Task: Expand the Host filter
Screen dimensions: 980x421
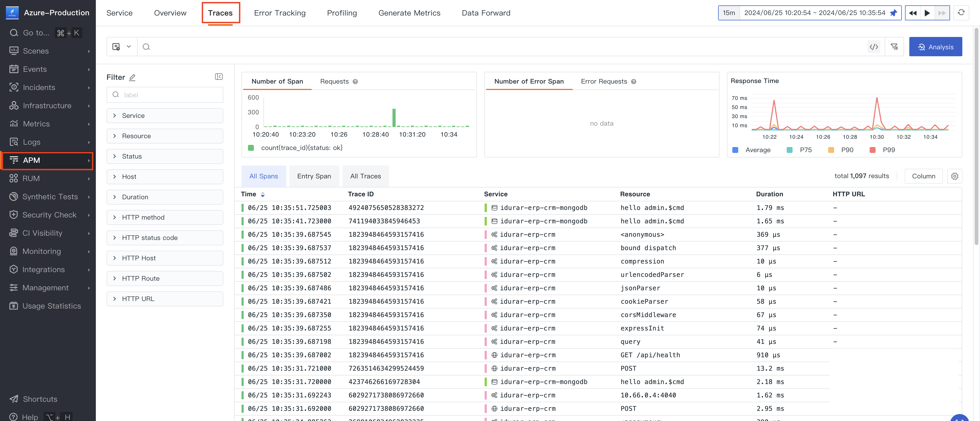Action: tap(165, 177)
